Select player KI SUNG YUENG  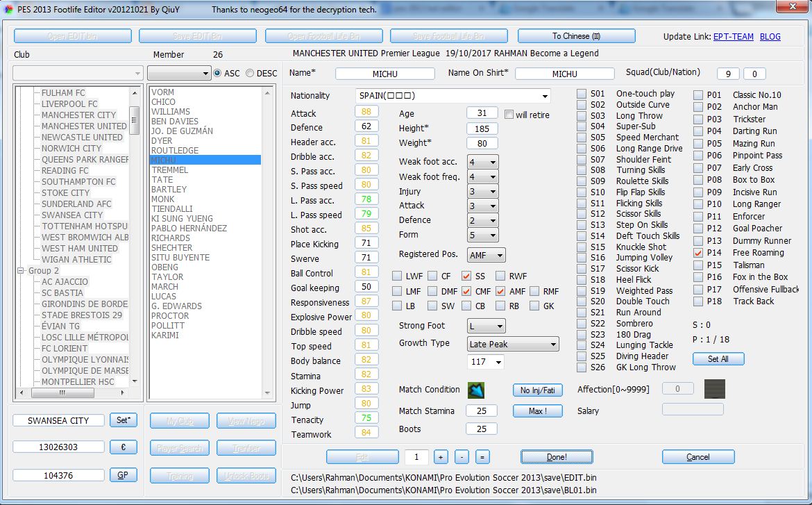(182, 218)
